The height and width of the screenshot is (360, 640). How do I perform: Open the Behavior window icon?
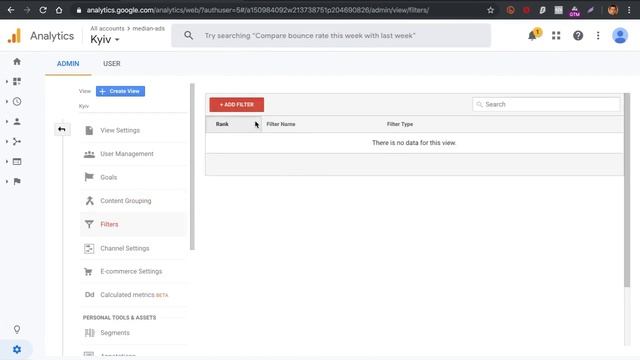pos(17,162)
